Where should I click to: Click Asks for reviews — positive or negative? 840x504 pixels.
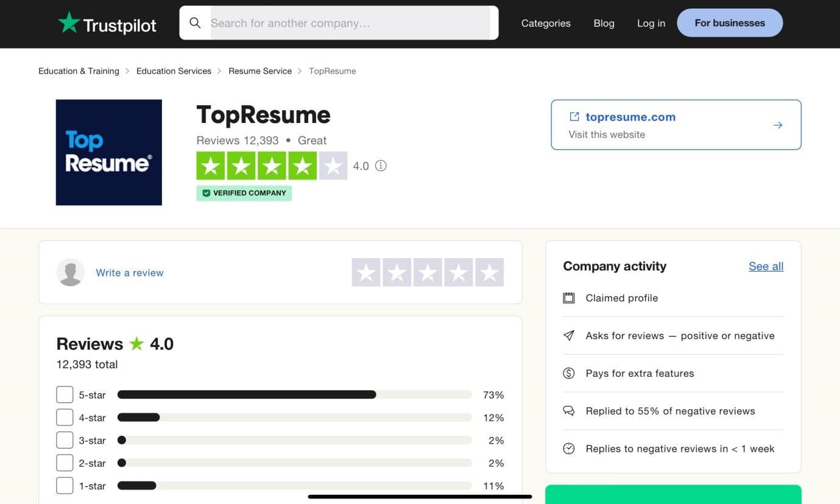pyautogui.click(x=680, y=335)
